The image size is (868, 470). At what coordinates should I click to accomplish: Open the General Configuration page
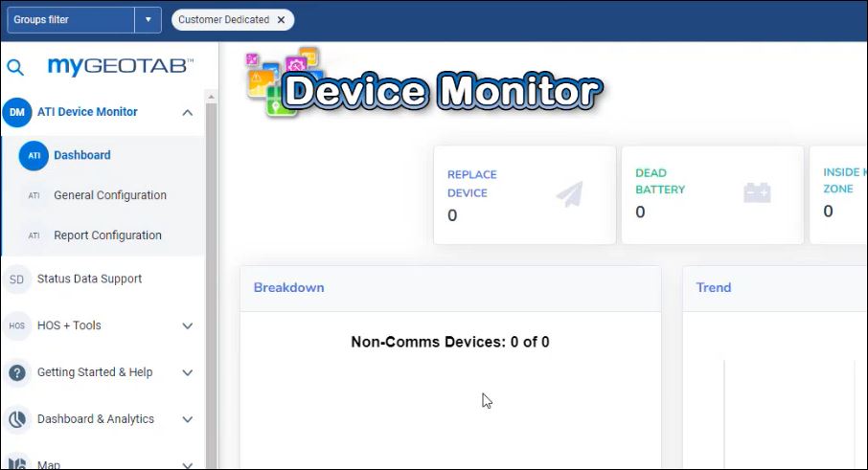109,195
